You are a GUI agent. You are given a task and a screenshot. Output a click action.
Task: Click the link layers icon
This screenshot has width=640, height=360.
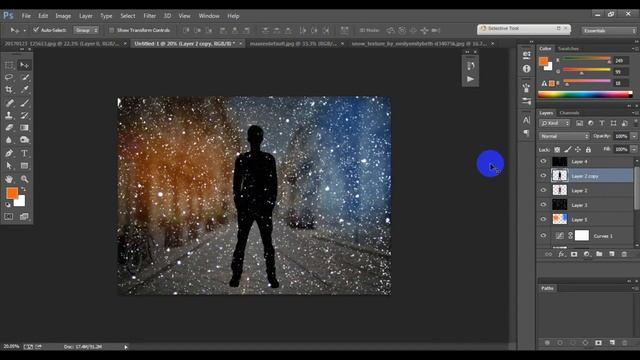(548, 254)
